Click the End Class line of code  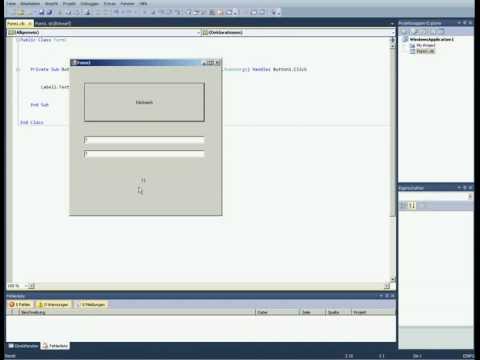pyautogui.click(x=32, y=122)
